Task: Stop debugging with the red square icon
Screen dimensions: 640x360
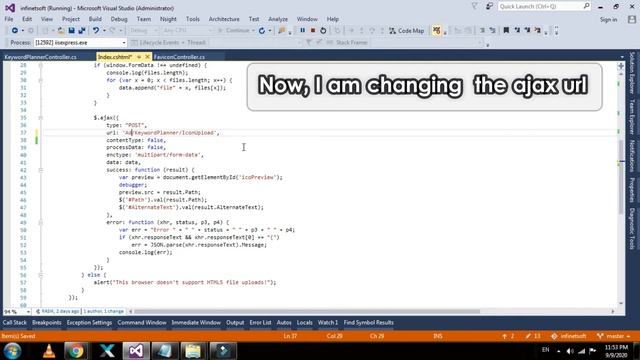Action: (313, 30)
